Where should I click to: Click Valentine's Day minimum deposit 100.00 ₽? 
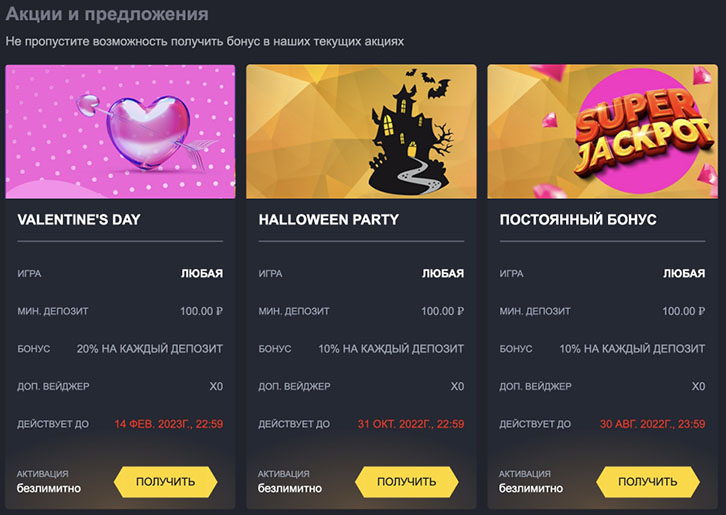[201, 311]
